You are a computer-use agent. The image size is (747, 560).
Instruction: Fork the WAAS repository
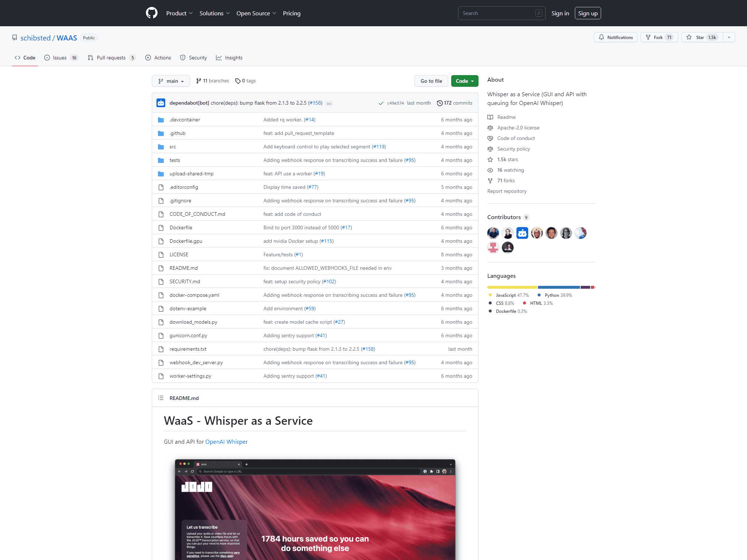[659, 37]
